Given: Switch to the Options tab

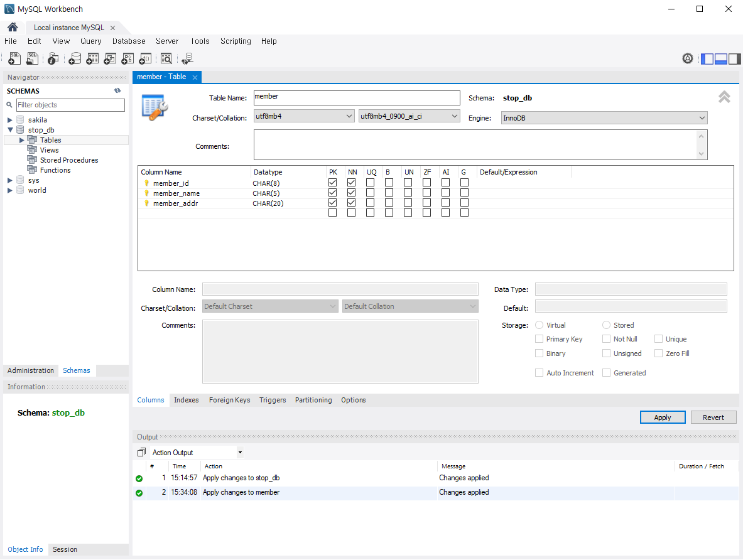Looking at the screenshot, I should pyautogui.click(x=354, y=400).
